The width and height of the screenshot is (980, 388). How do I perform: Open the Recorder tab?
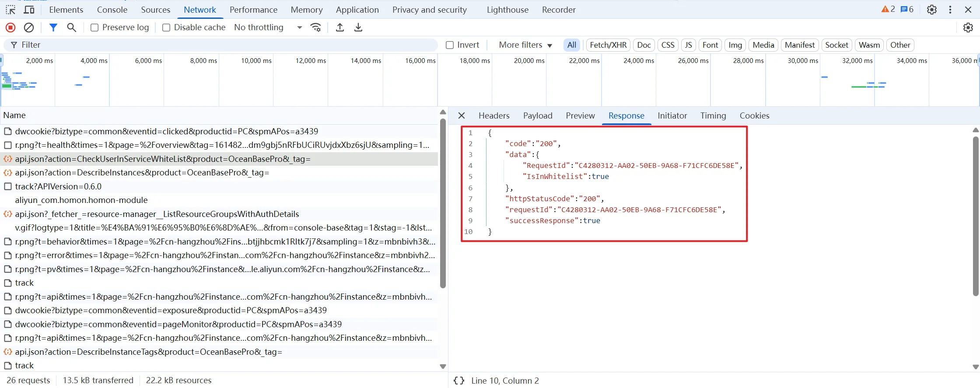click(x=559, y=10)
